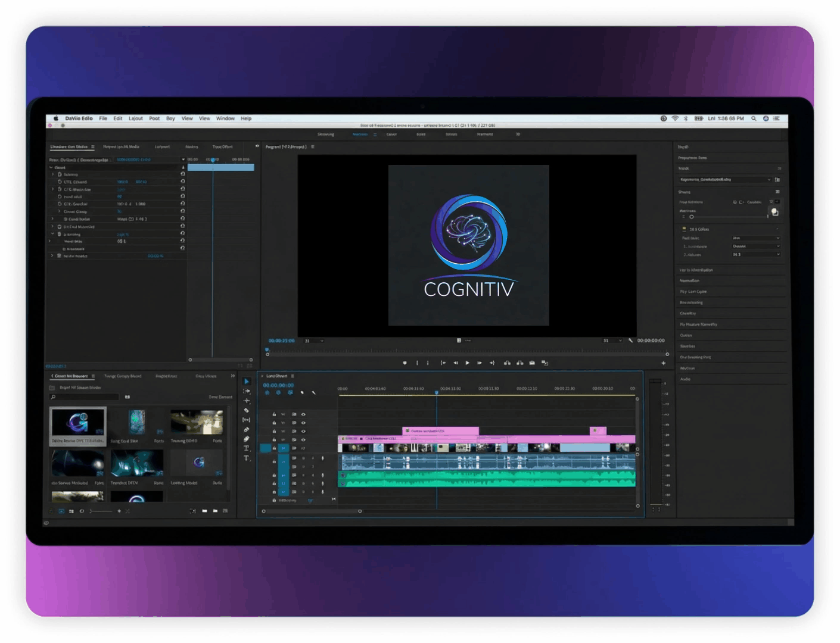Open the File menu

point(103,118)
